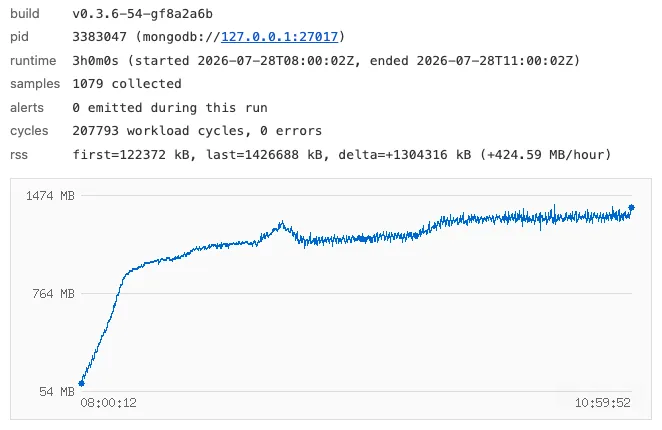Click the 'samples' row label
Image resolution: width=662 pixels, height=430 pixels.
(x=35, y=84)
